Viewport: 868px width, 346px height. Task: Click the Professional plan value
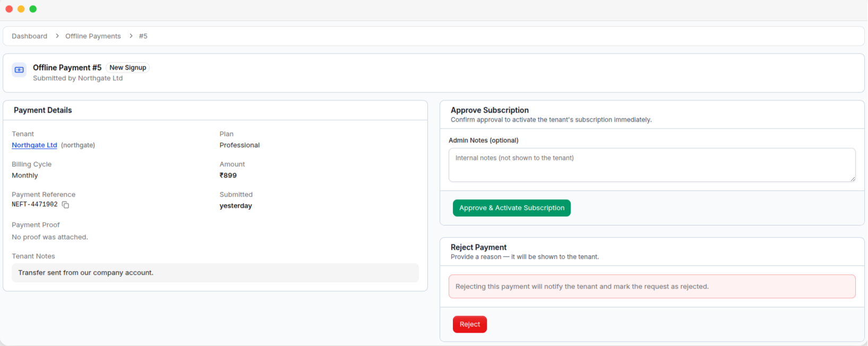coord(239,145)
